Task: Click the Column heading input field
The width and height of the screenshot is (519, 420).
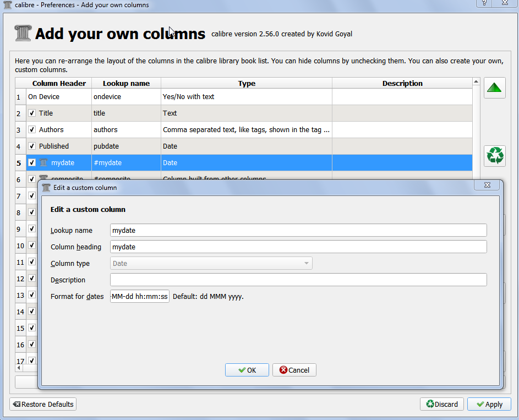Action: pos(298,247)
